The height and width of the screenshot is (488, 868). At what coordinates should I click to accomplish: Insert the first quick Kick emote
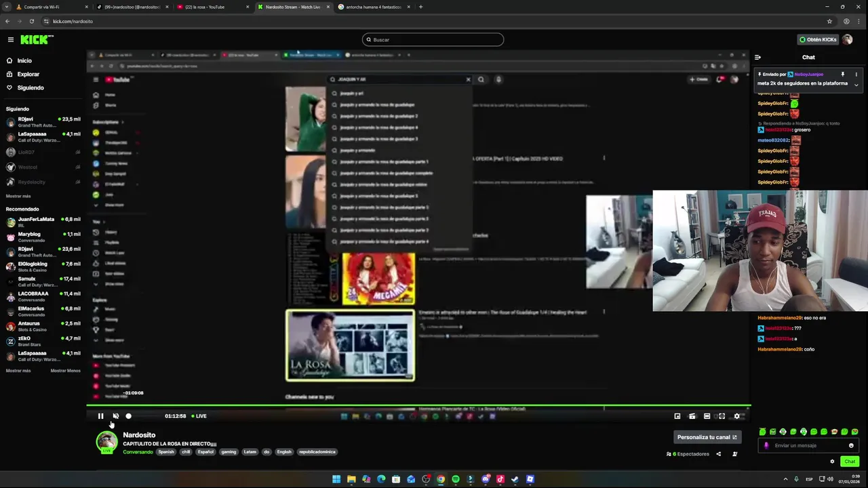762,432
